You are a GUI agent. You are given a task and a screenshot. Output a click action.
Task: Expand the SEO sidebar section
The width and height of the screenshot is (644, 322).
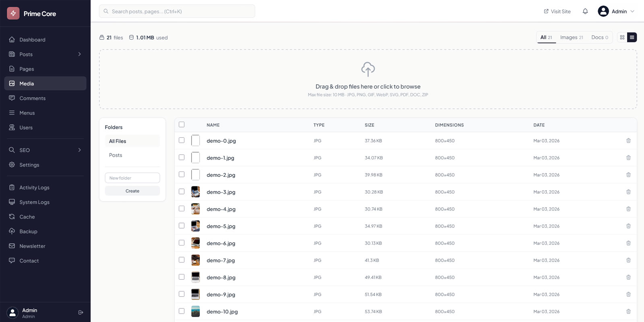[79, 150]
